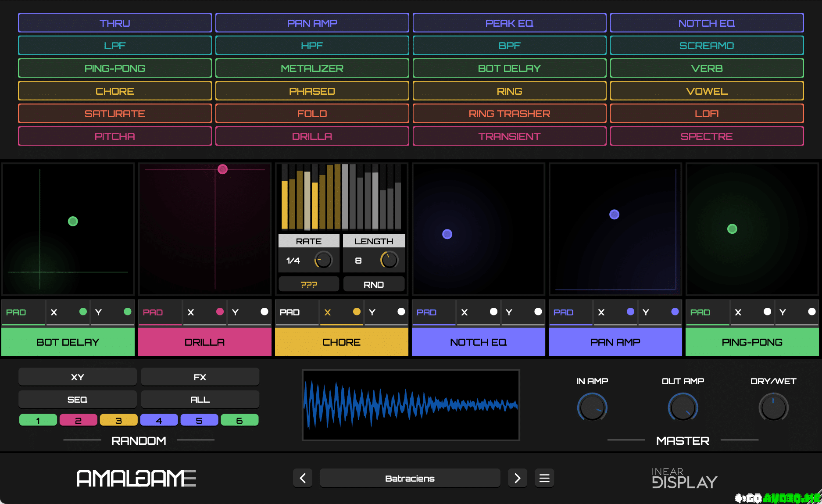The width and height of the screenshot is (822, 504).
Task: Click the DRY/WET master knob
Action: [x=773, y=407]
